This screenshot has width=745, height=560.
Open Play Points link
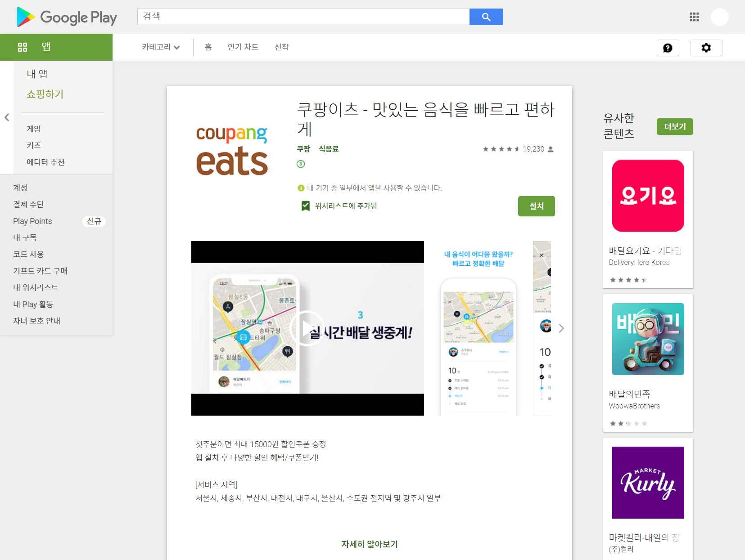click(x=32, y=221)
